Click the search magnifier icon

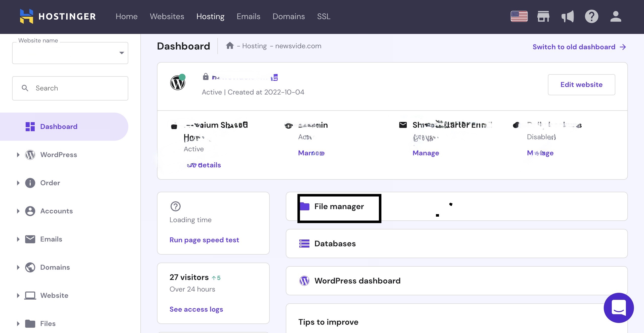pyautogui.click(x=25, y=88)
